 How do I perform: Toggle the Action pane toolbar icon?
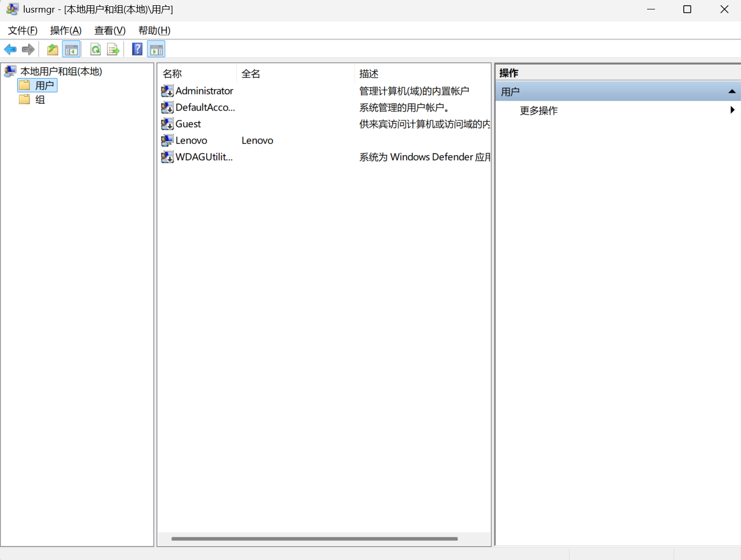pyautogui.click(x=156, y=50)
